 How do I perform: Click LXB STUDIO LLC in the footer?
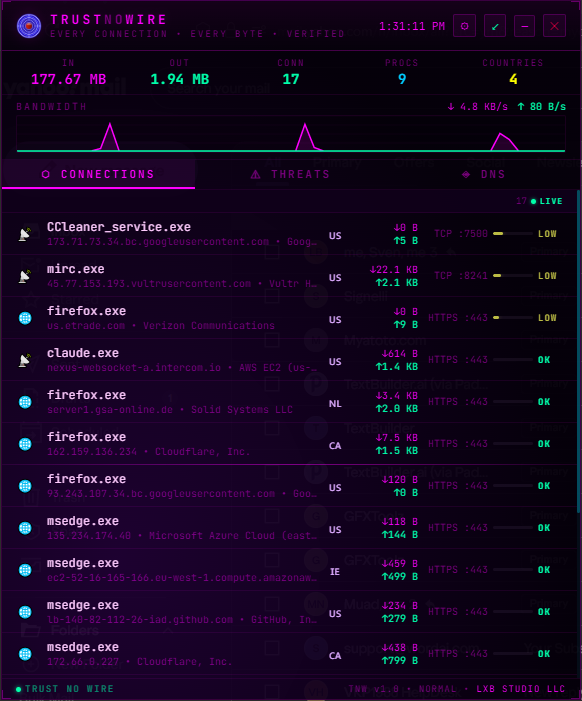[520, 689]
